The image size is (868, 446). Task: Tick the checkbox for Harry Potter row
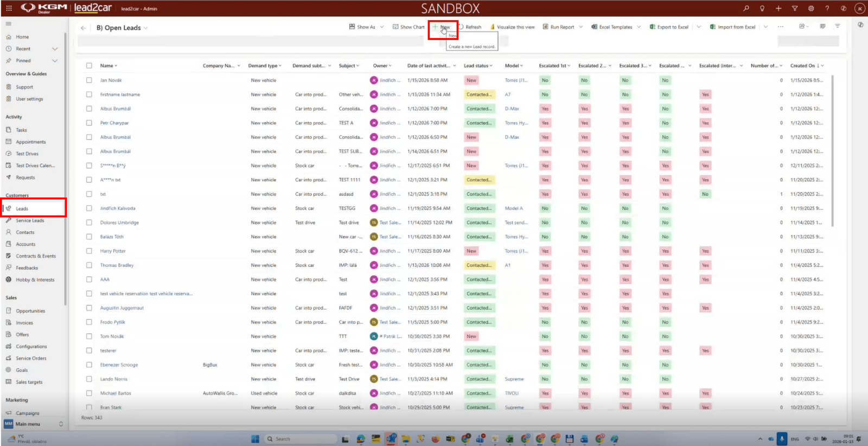coord(89,251)
